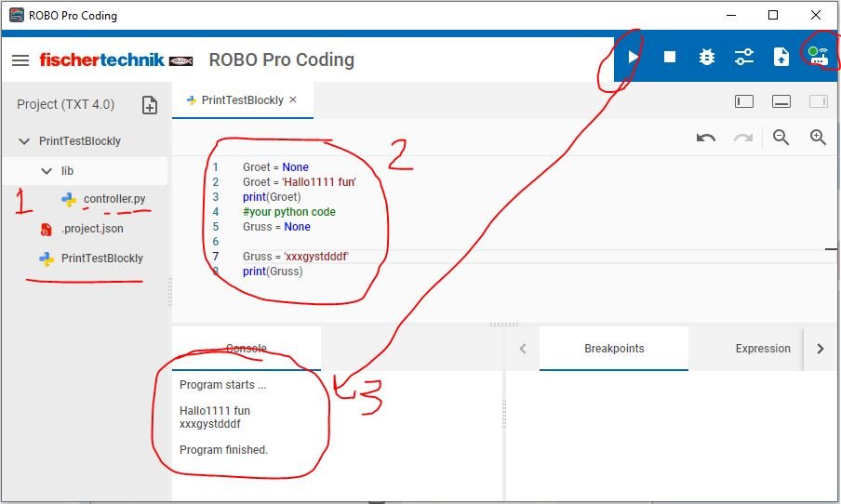The height and width of the screenshot is (504, 841).
Task: Collapse the PrintTestBlockly project folder
Action: 23,142
